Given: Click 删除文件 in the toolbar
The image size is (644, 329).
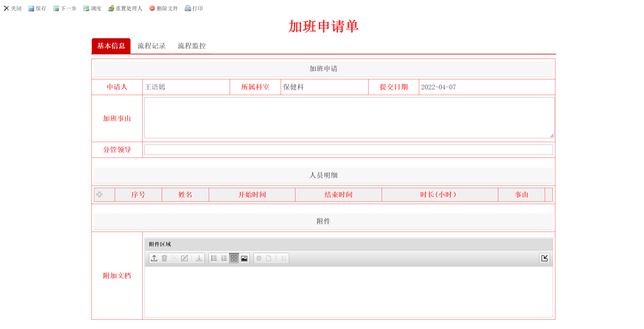Looking at the screenshot, I should [164, 9].
